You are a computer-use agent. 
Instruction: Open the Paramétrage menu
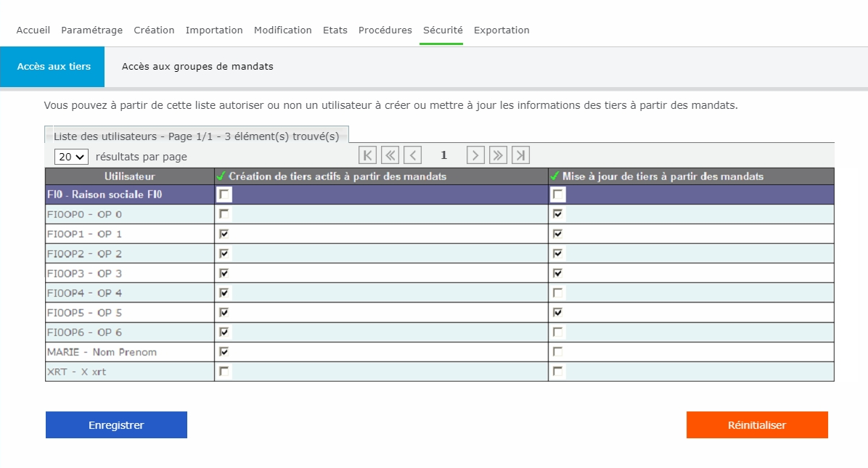[x=91, y=30]
